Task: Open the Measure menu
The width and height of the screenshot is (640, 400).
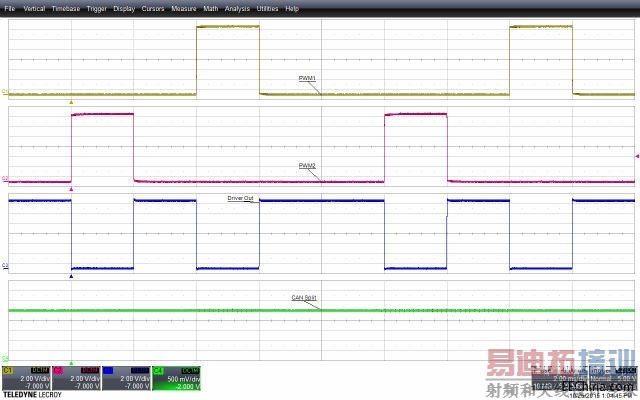Action: click(x=184, y=8)
